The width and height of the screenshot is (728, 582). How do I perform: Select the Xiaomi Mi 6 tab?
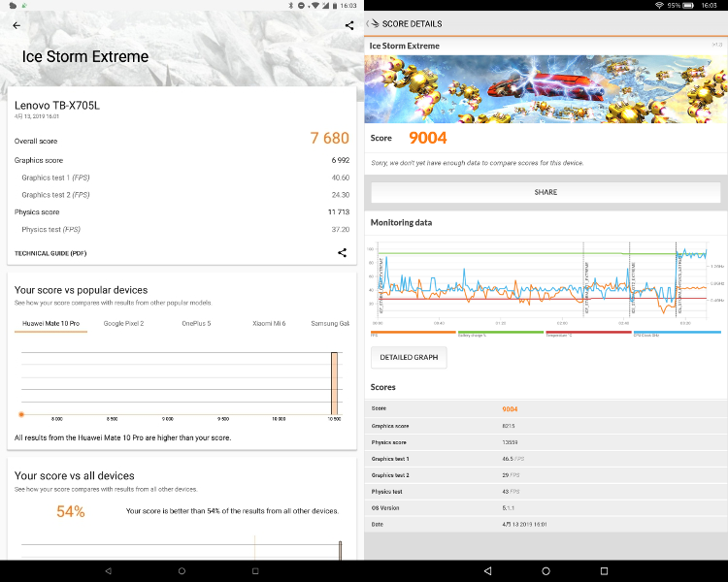point(269,323)
